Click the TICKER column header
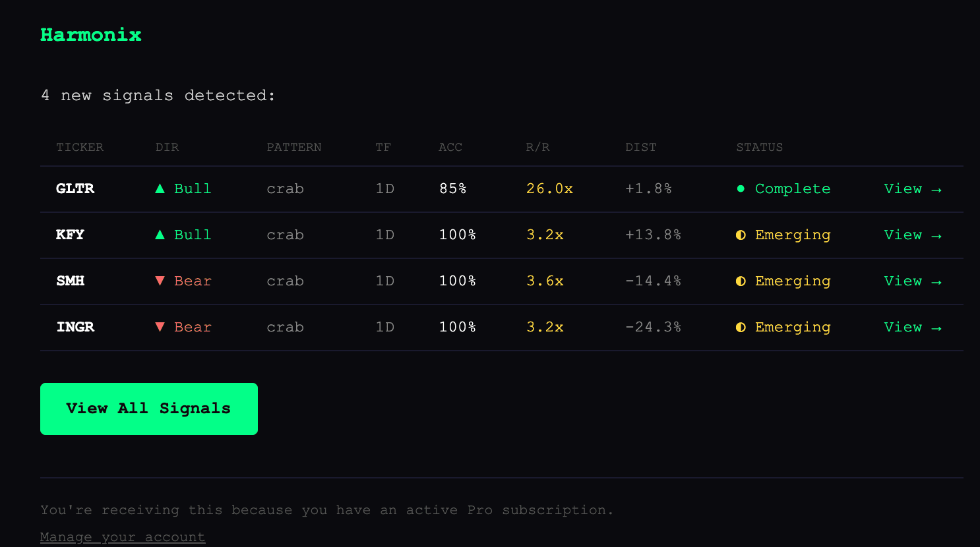Screen dimensions: 980x547 tap(80, 147)
